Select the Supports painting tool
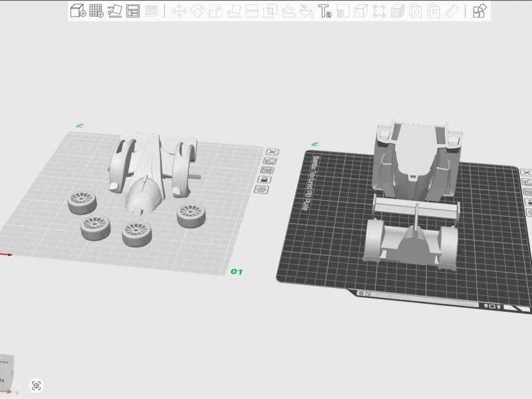 tap(289, 11)
